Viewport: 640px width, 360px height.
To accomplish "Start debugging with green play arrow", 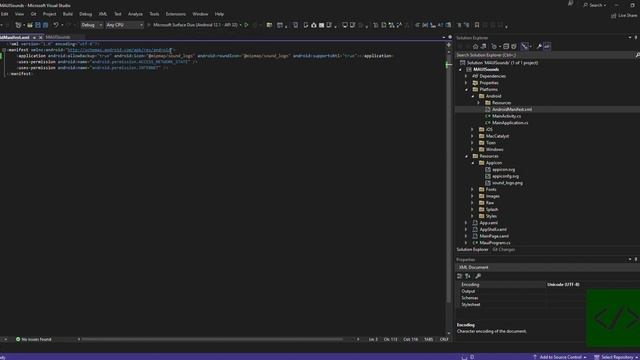I will 246,25.
